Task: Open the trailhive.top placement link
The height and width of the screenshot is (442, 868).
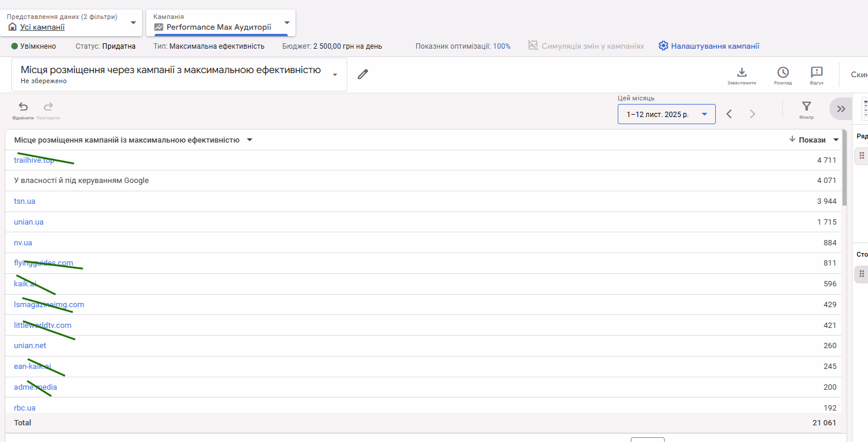Action: [34, 160]
